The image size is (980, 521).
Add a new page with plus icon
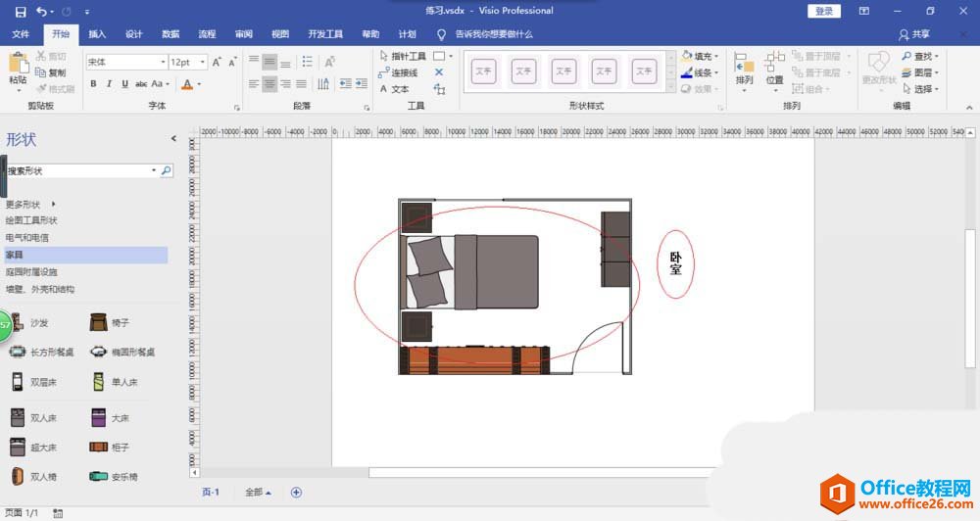(296, 493)
